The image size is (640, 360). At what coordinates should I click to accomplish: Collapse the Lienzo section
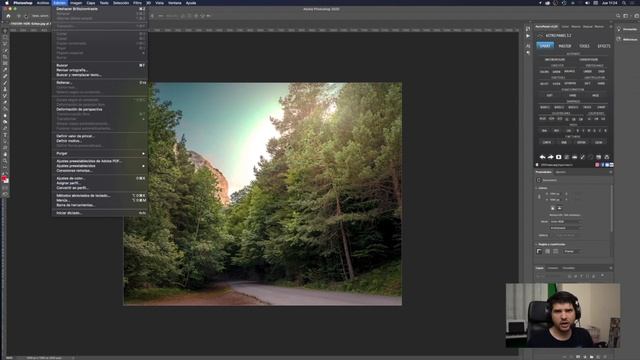pos(536,188)
